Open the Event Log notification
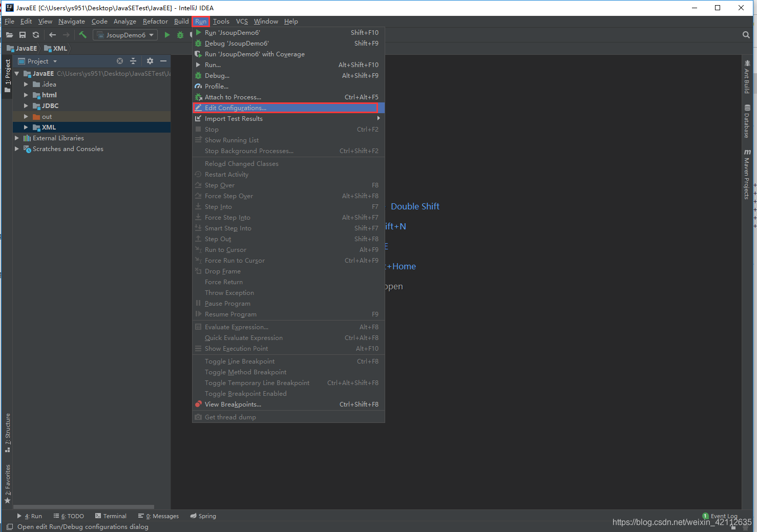757x532 pixels. pyautogui.click(x=720, y=516)
